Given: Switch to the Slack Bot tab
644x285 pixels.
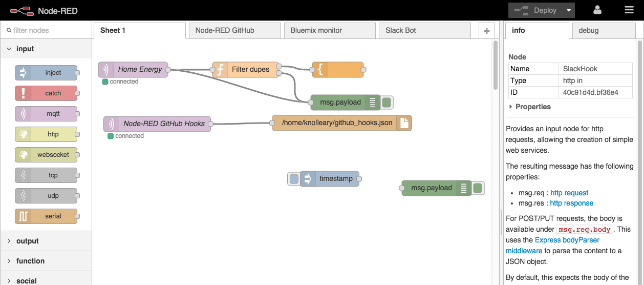Looking at the screenshot, I should click(424, 30).
